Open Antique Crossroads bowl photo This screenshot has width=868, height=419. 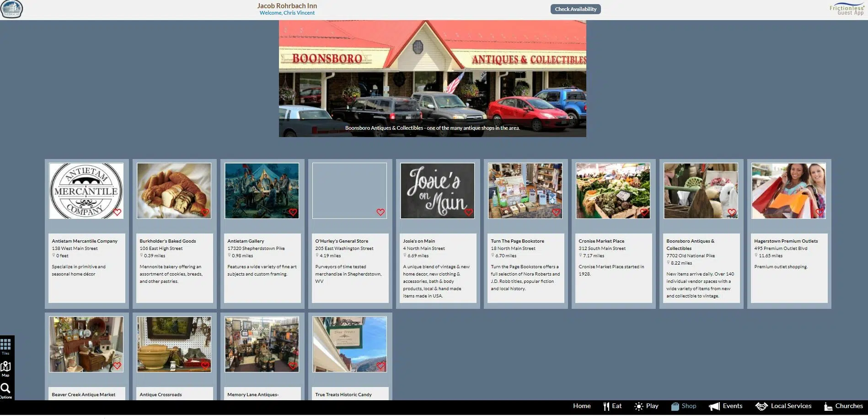point(174,344)
